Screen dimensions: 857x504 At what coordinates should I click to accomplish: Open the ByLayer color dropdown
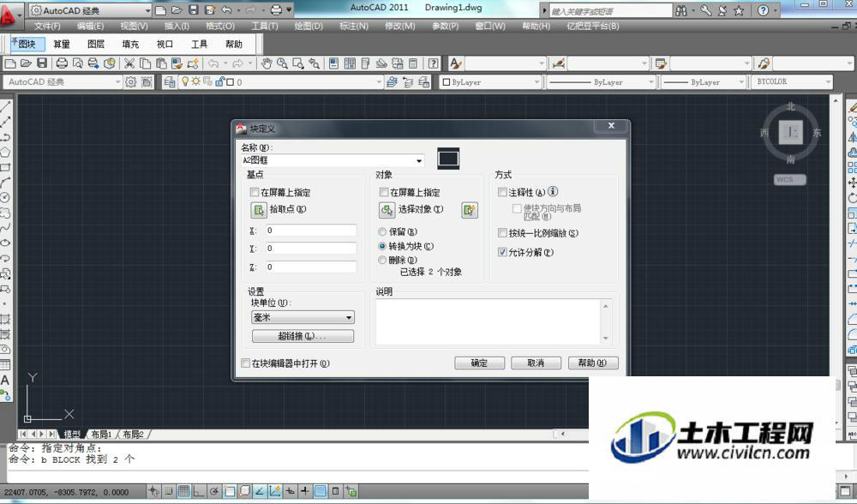[490, 82]
